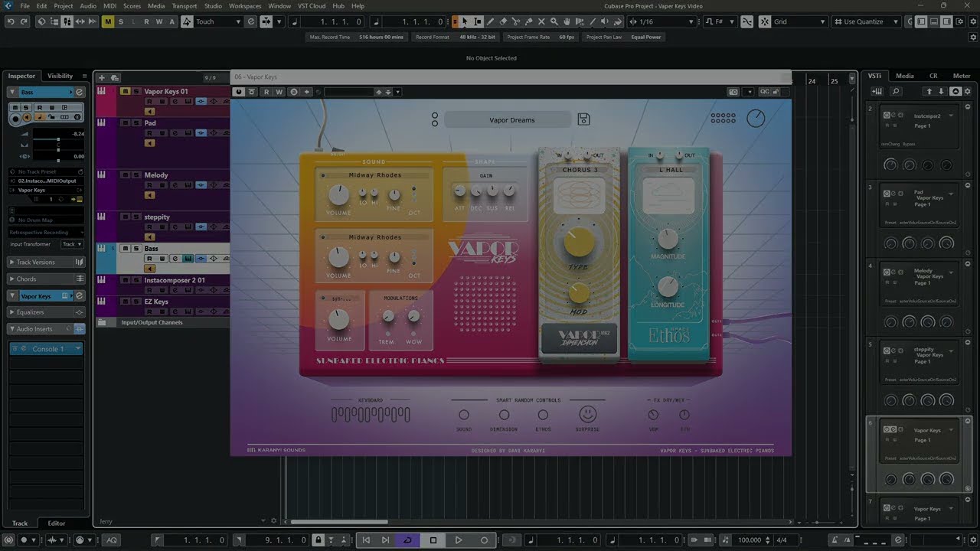Select the Range Selection tool

click(478, 21)
